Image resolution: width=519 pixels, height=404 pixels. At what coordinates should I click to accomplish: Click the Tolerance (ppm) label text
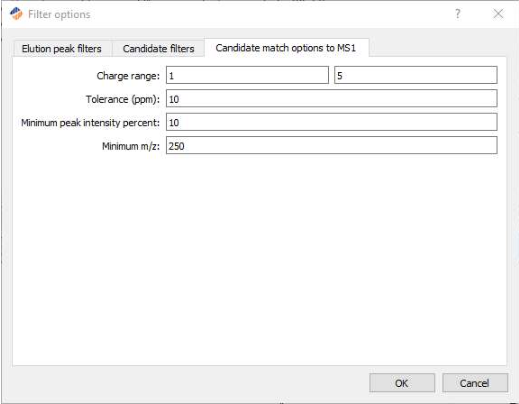[123, 99]
